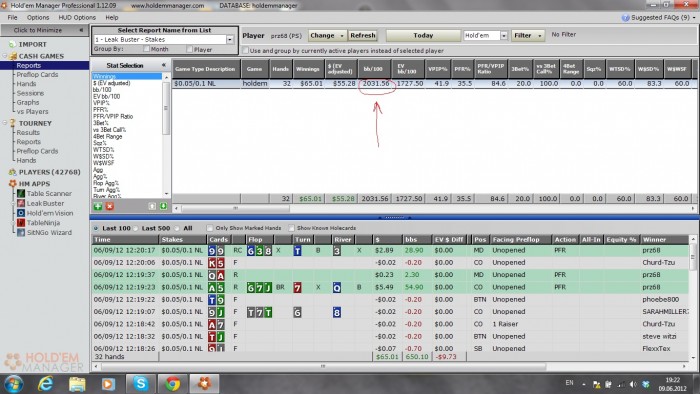Viewport: 700px width, 394px height.
Task: Click the minimize sidebar arrow icon
Action: click(x=81, y=30)
